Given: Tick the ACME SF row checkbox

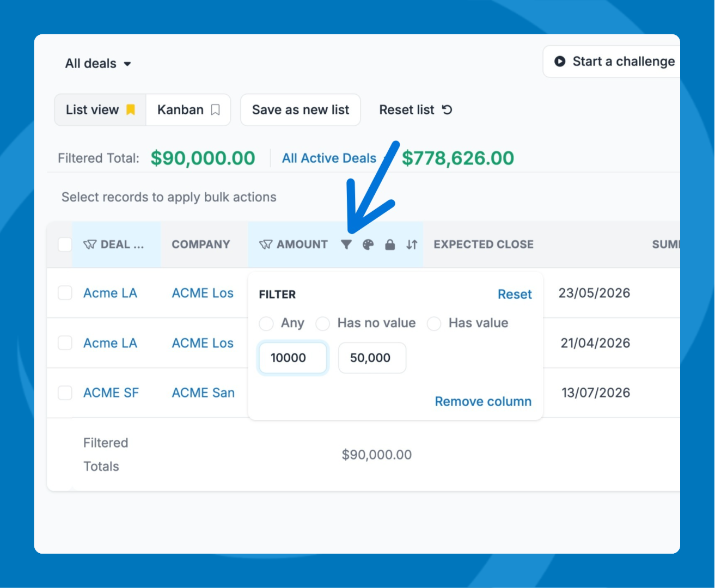Looking at the screenshot, I should tap(65, 393).
